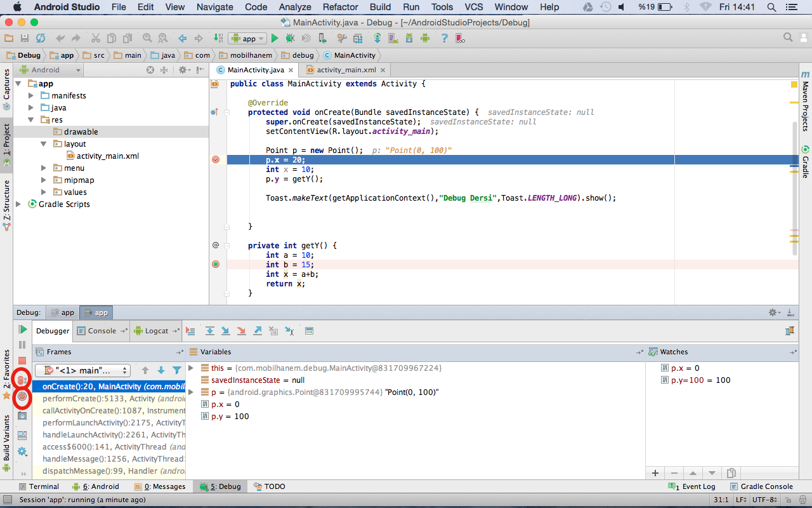Open the thread selector "<1> main" dropdown
This screenshot has height=508, width=812.
click(x=82, y=370)
